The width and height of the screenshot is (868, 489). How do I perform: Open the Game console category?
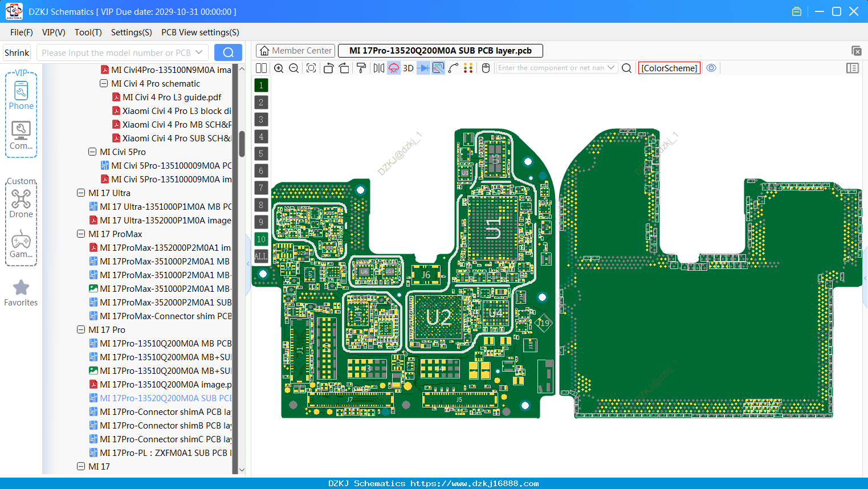tap(21, 244)
